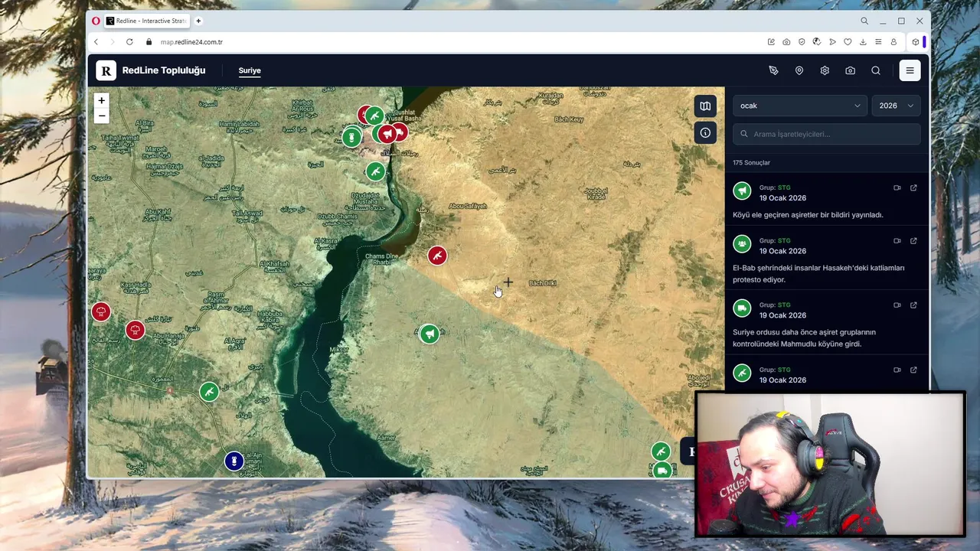The height and width of the screenshot is (551, 980).
Task: Open video icon of fourth result entry
Action: pyautogui.click(x=897, y=370)
